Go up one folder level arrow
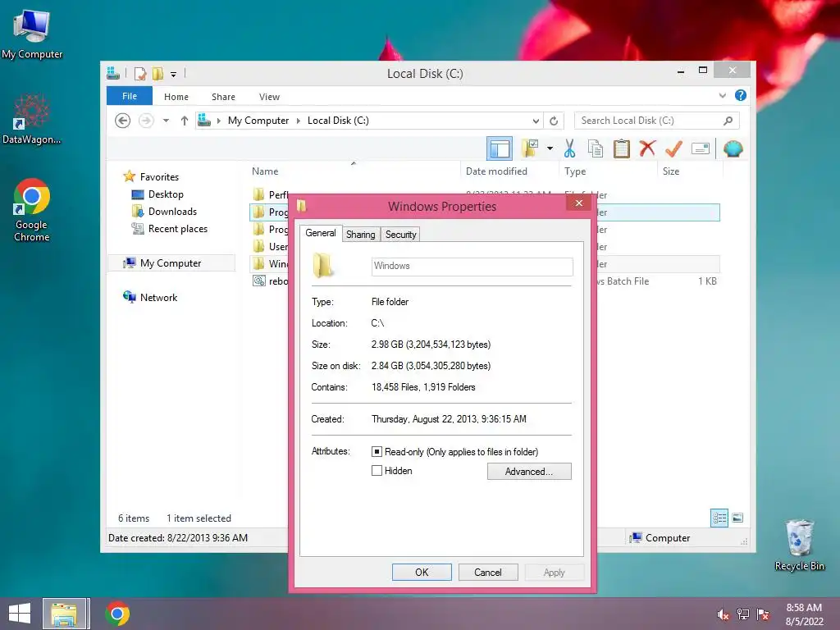 point(185,121)
